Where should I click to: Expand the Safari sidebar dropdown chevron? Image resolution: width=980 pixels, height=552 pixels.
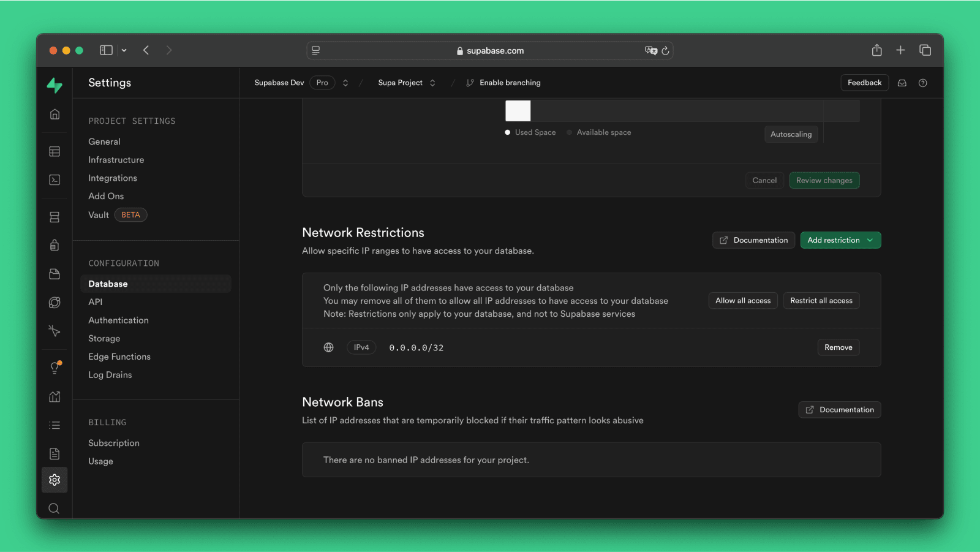click(x=124, y=50)
